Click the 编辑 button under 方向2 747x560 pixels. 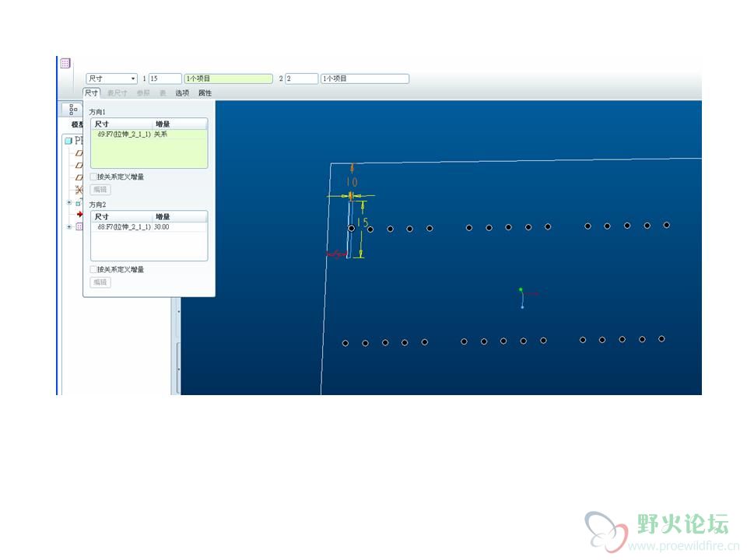tap(100, 282)
